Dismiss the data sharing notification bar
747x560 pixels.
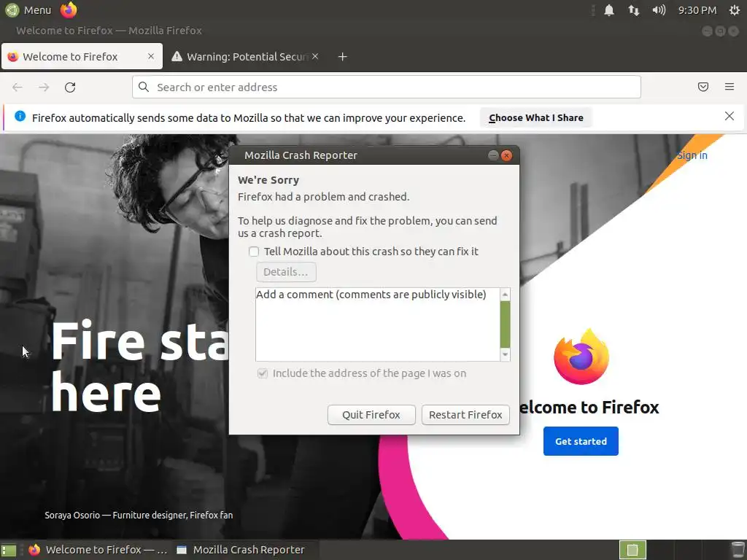click(x=729, y=116)
